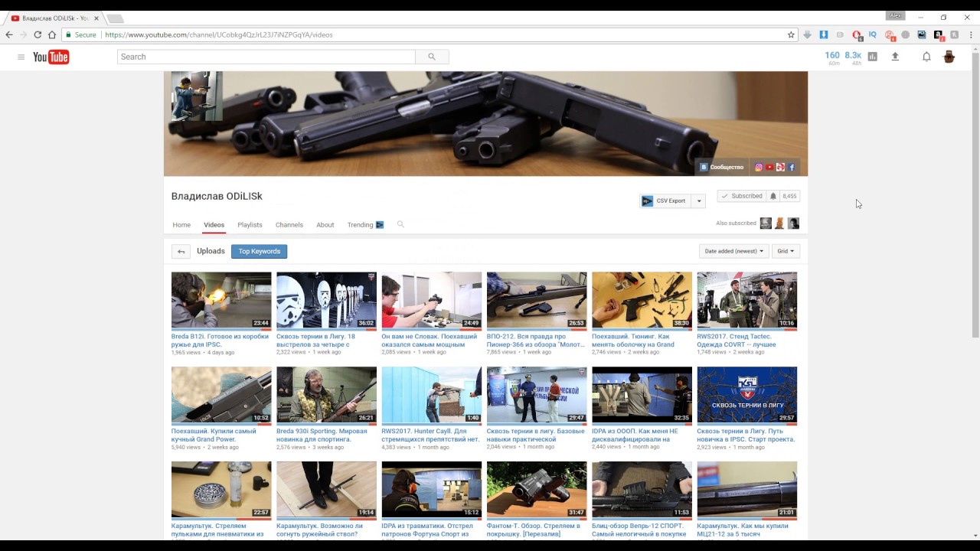The image size is (980, 551).
Task: Open the Grid view dropdown
Action: pyautogui.click(x=786, y=251)
